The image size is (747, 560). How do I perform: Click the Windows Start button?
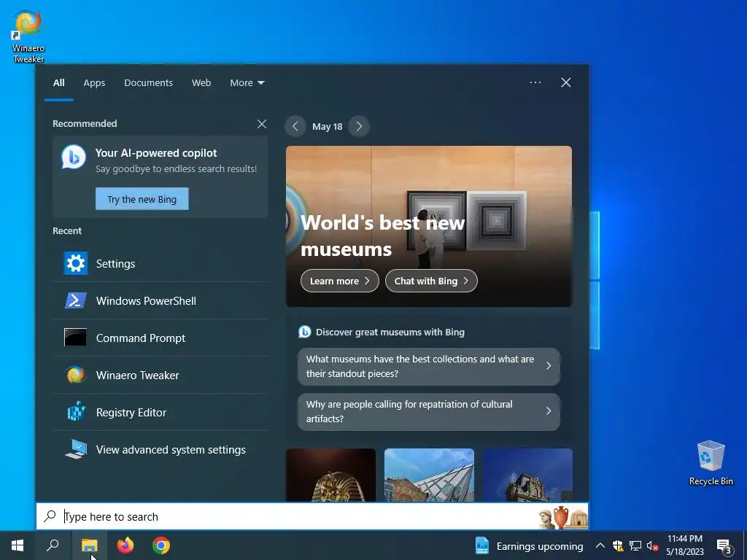coord(18,545)
